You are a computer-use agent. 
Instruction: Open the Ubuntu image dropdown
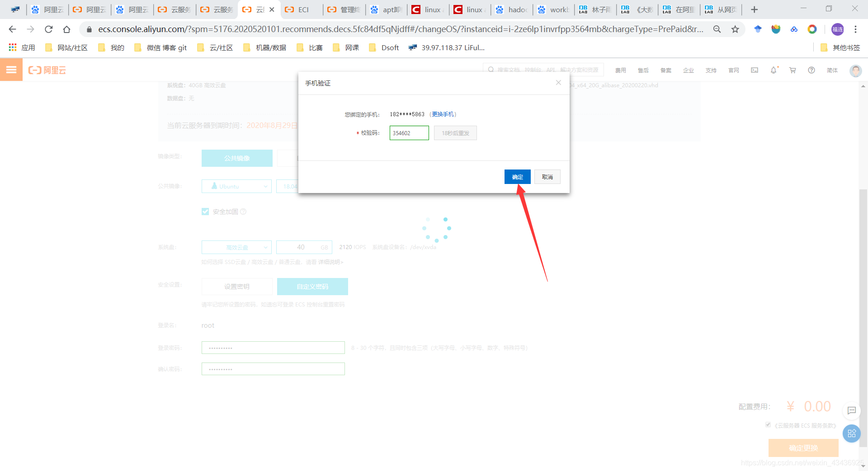pyautogui.click(x=236, y=186)
